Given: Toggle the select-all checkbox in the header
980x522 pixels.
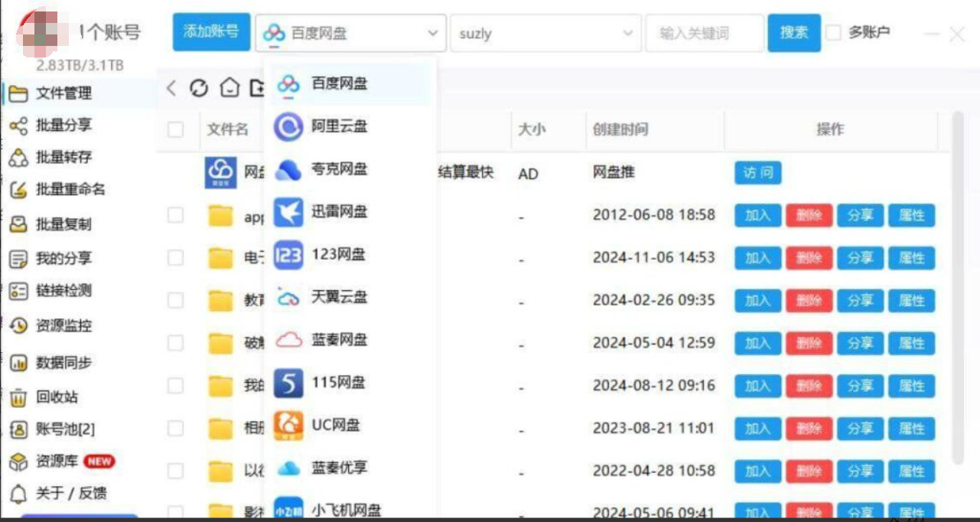Looking at the screenshot, I should click(175, 129).
